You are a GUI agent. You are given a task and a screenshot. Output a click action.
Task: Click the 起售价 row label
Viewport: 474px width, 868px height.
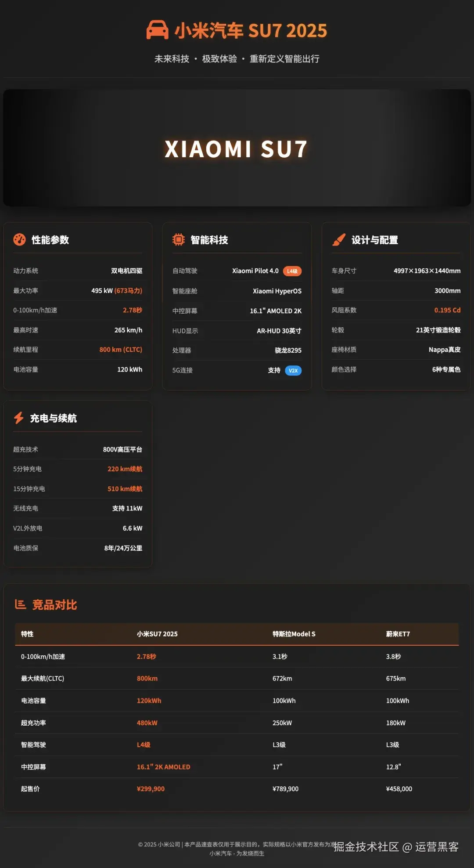pos(30,789)
